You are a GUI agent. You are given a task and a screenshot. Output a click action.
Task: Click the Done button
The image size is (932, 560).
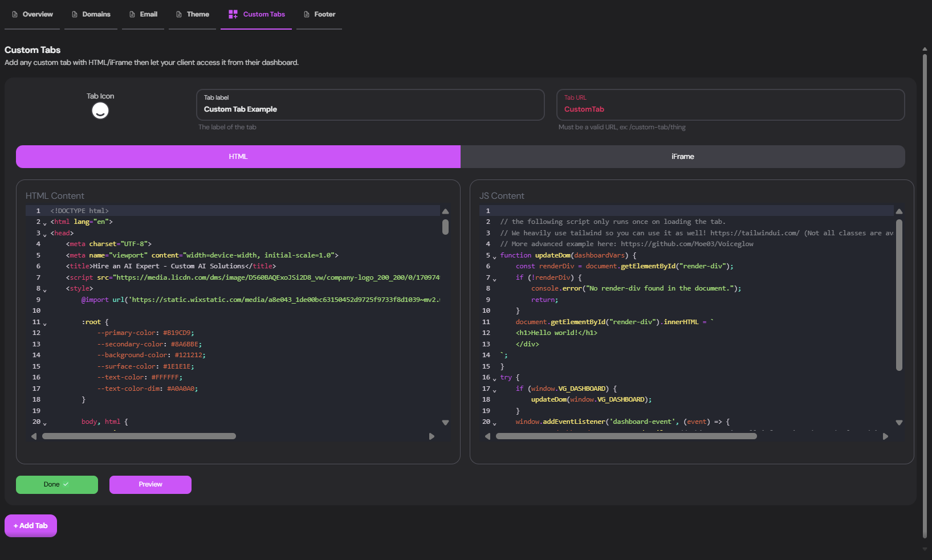pos(56,484)
